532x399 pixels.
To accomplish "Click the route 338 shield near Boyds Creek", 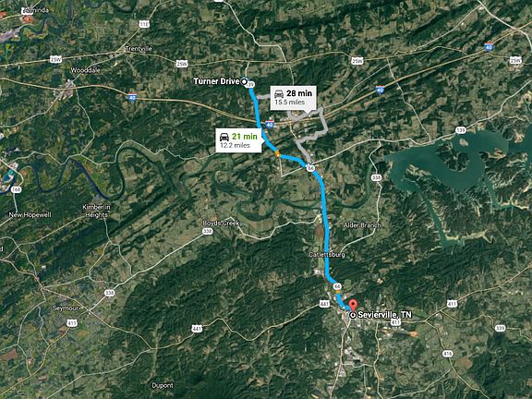I will click(207, 232).
